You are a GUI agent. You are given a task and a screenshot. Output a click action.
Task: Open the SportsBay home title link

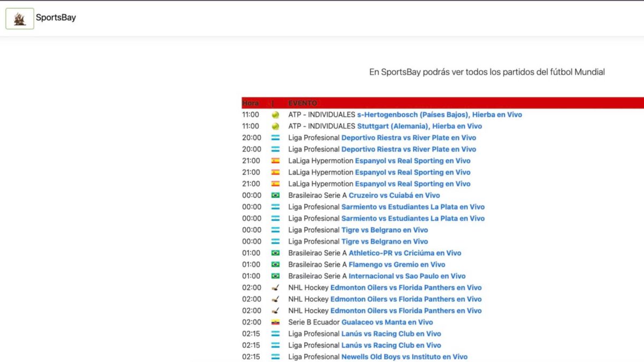point(56,18)
